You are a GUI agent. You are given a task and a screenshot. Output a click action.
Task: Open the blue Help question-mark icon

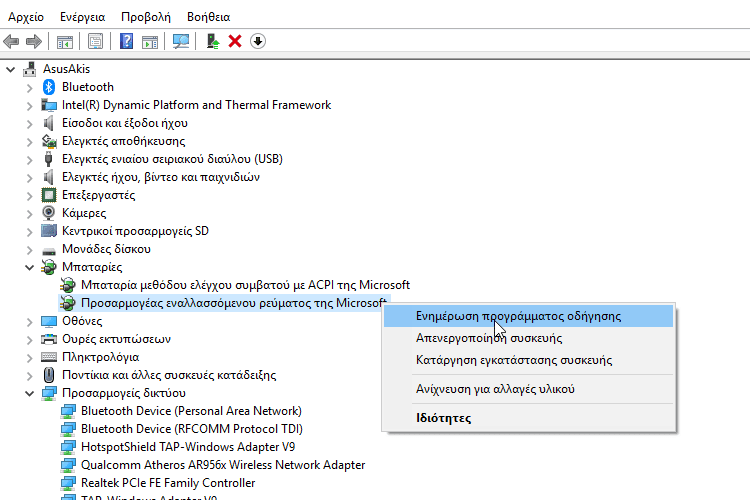tap(126, 41)
